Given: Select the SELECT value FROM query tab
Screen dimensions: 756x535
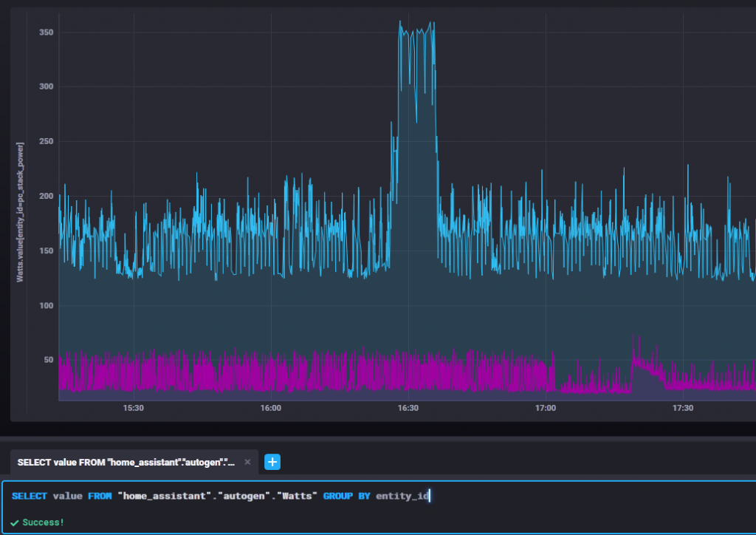Looking at the screenshot, I should click(x=126, y=462).
